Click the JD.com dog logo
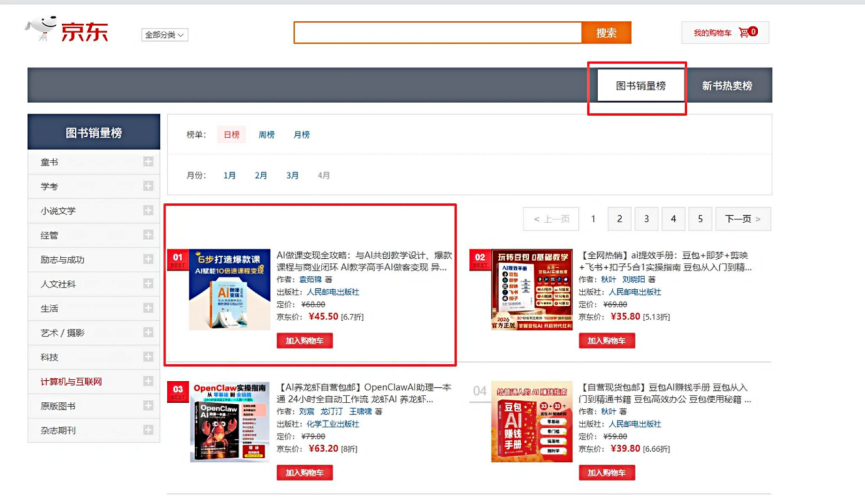The image size is (865, 503). point(67,29)
